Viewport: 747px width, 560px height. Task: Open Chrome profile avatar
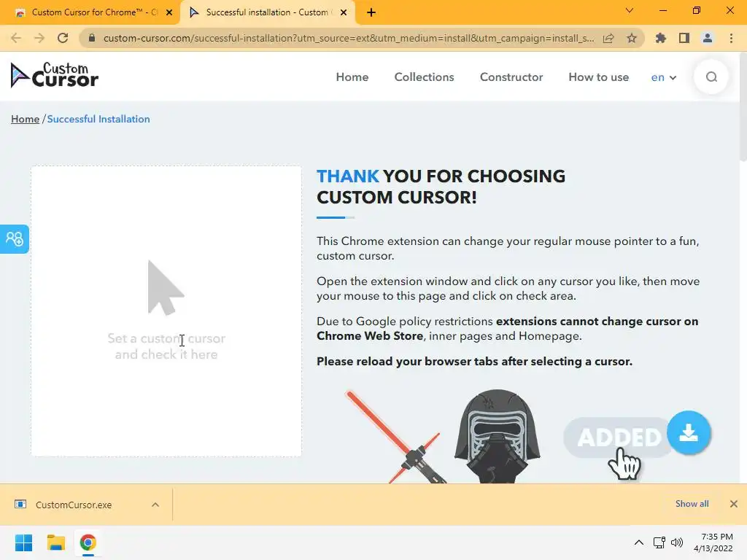pyautogui.click(x=708, y=38)
